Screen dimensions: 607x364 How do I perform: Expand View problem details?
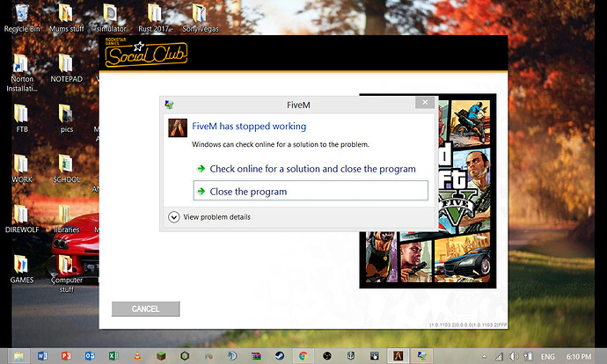tap(209, 217)
